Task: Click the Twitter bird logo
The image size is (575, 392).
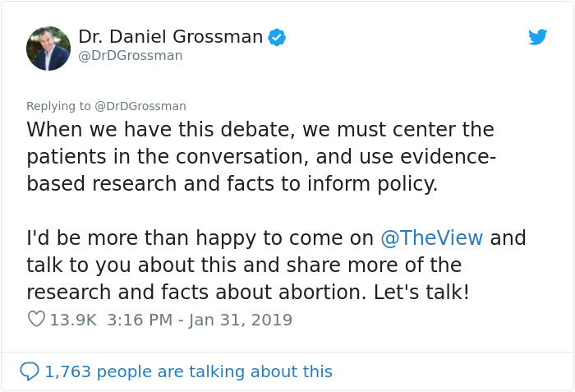Action: tap(537, 37)
